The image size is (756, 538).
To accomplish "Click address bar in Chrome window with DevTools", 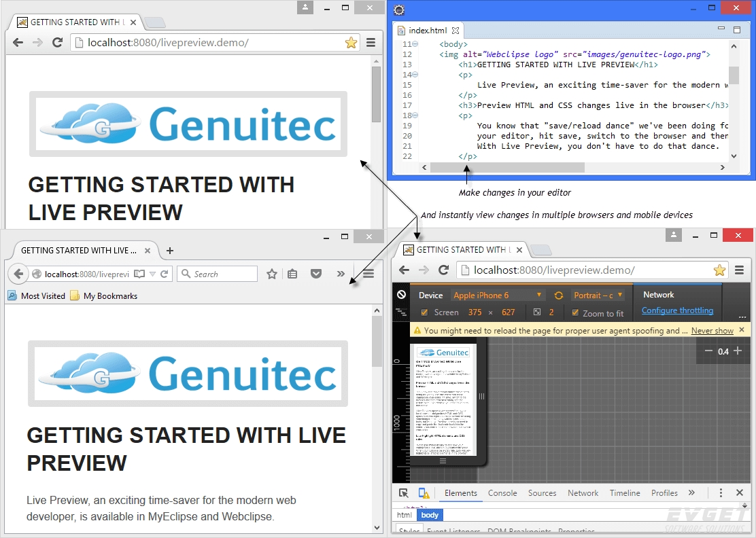I will click(x=592, y=270).
